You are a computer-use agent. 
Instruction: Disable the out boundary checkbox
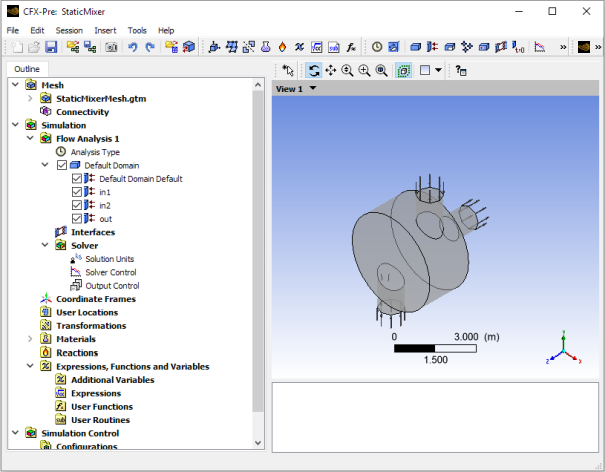[78, 218]
